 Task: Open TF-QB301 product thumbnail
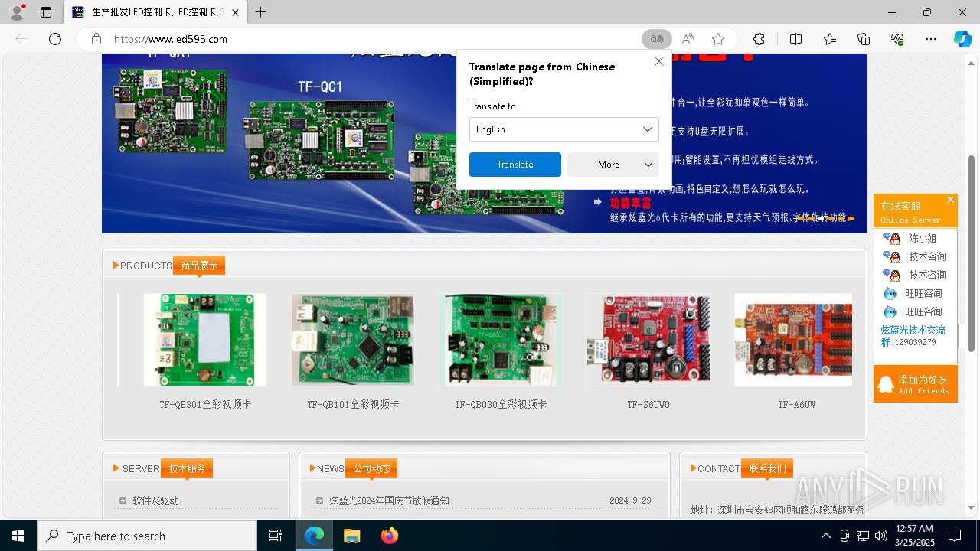[205, 340]
